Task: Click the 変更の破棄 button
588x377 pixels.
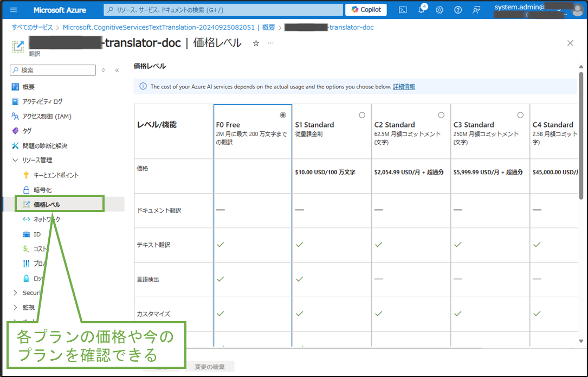Action: [210, 367]
